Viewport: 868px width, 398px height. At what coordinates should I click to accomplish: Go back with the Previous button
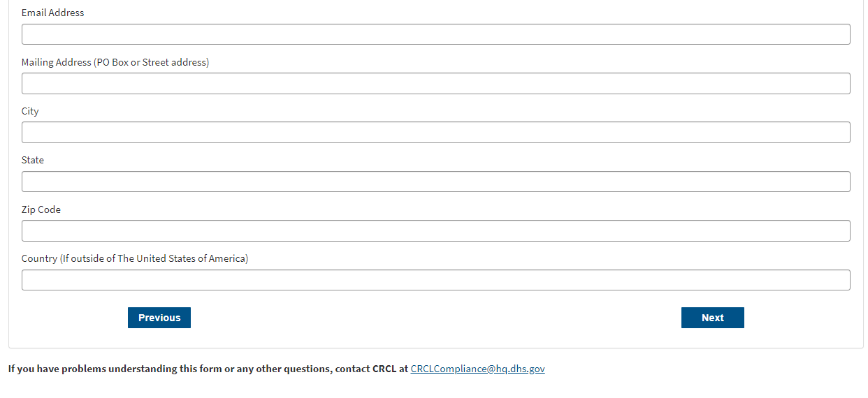[159, 318]
